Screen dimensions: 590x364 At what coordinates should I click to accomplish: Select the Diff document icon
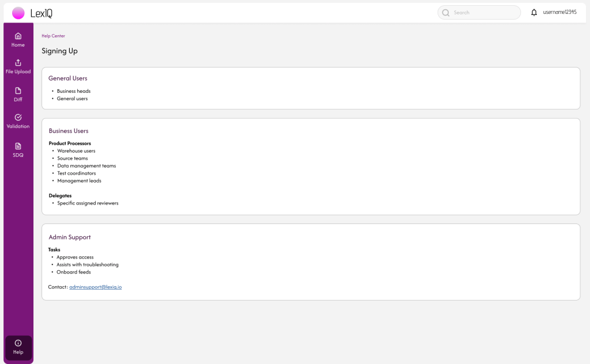pos(18,90)
